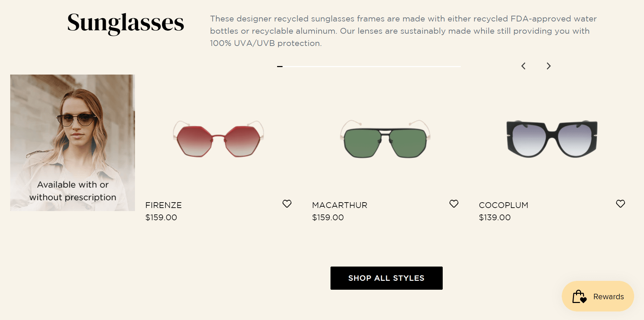Open the Firenze product name link
The width and height of the screenshot is (644, 320).
click(x=164, y=205)
